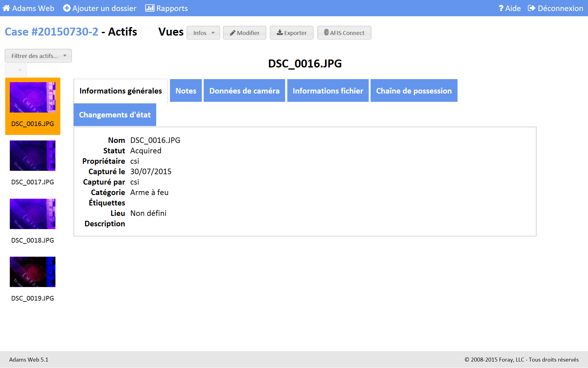Open the Données de caméra tab
Image resolution: width=588 pixels, height=368 pixels.
pos(244,91)
